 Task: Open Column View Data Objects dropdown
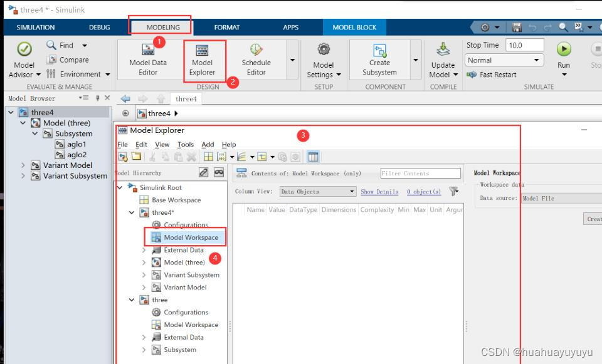point(317,191)
